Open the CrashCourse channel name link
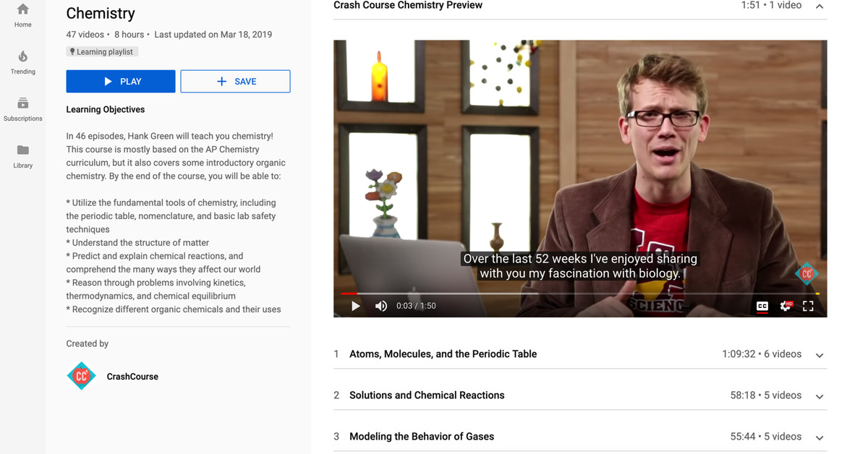The height and width of the screenshot is (454, 868). (x=132, y=377)
